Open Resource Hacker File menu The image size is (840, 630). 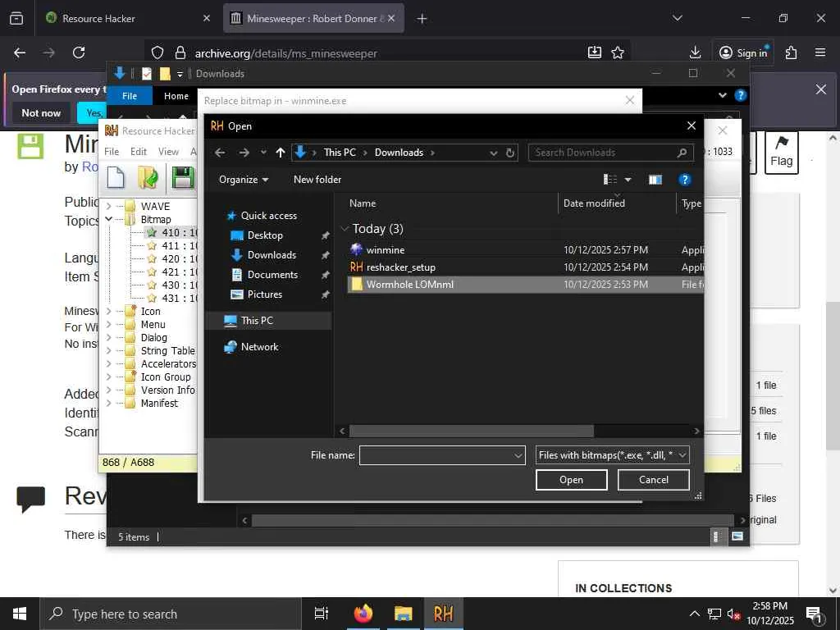pyautogui.click(x=112, y=152)
